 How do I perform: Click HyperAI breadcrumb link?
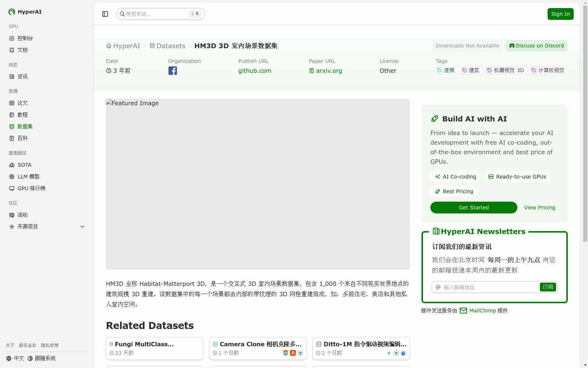click(x=126, y=46)
